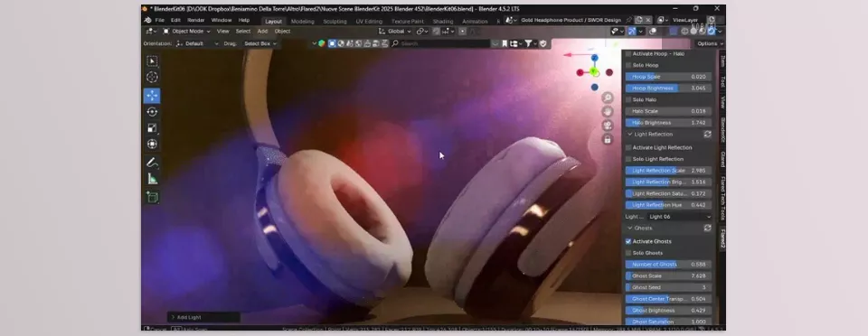Click the Blender logo menu icon
Screen dimensions: 868x336
(x=147, y=21)
